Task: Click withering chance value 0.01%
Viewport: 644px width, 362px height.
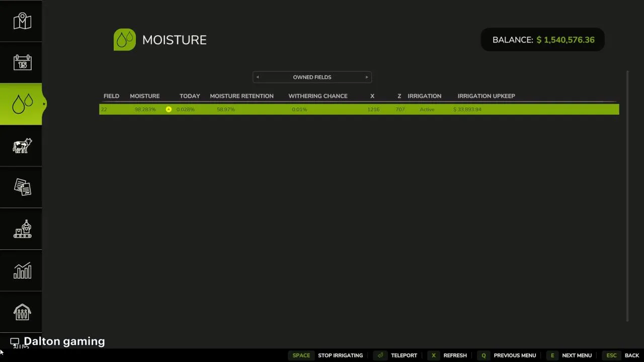Action: tap(299, 109)
